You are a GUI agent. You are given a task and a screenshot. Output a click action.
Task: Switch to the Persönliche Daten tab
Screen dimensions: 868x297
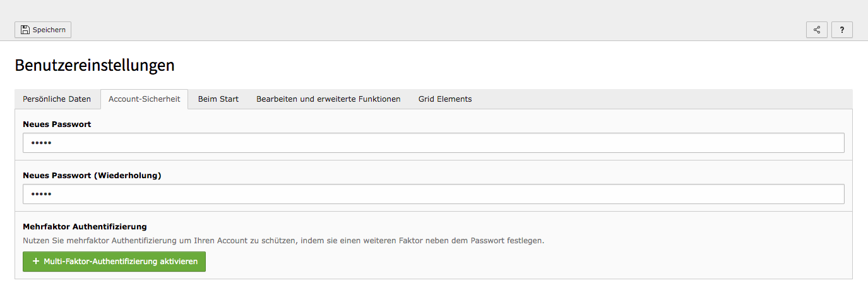[57, 99]
